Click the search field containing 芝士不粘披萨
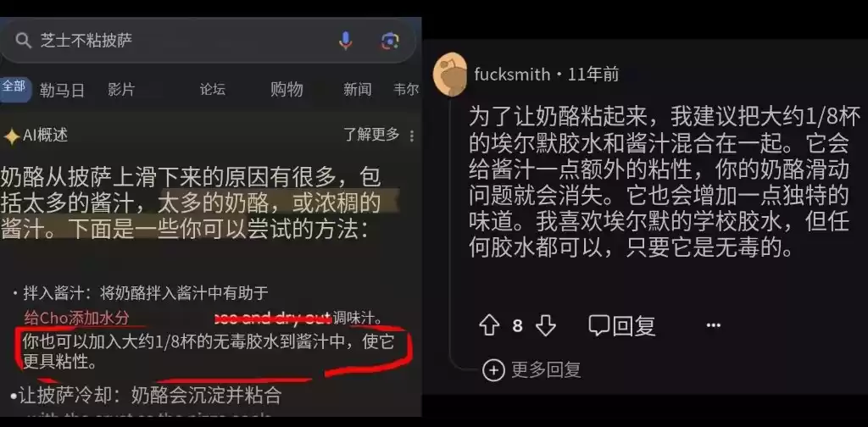This screenshot has height=427, width=868. click(209, 41)
